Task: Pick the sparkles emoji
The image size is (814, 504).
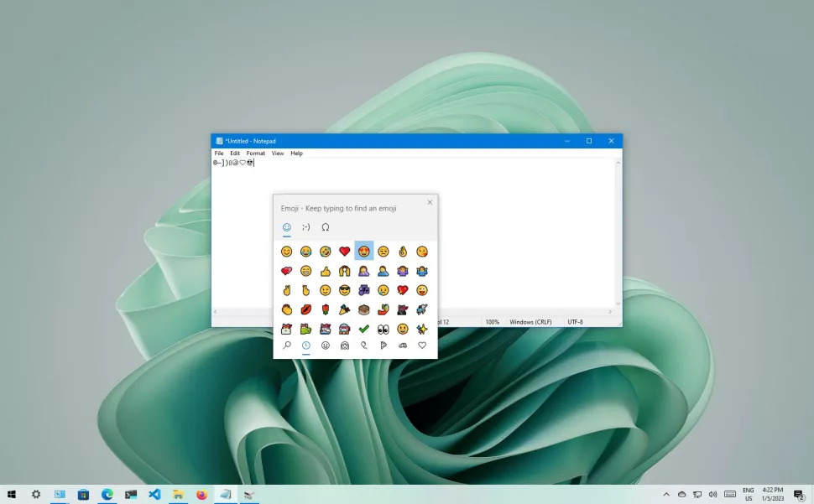Action: pyautogui.click(x=422, y=329)
